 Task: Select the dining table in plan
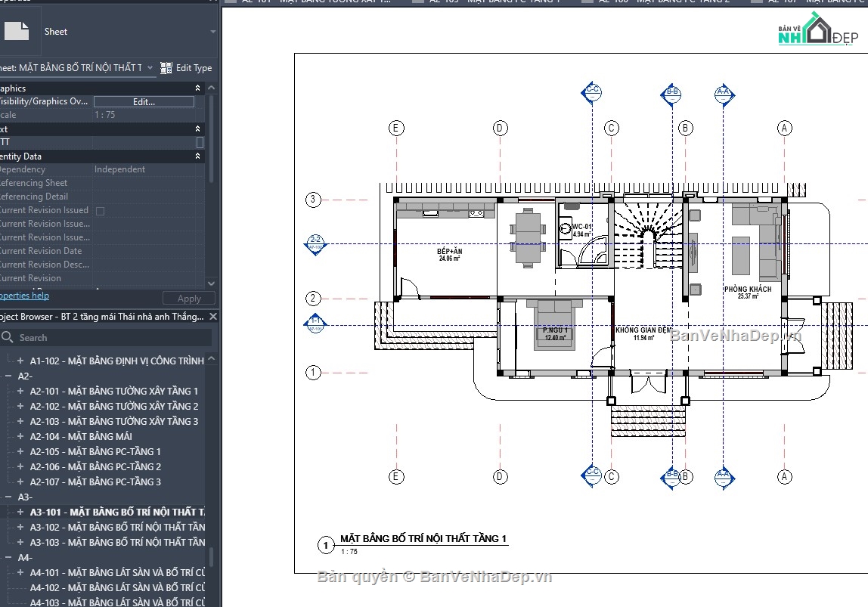528,238
